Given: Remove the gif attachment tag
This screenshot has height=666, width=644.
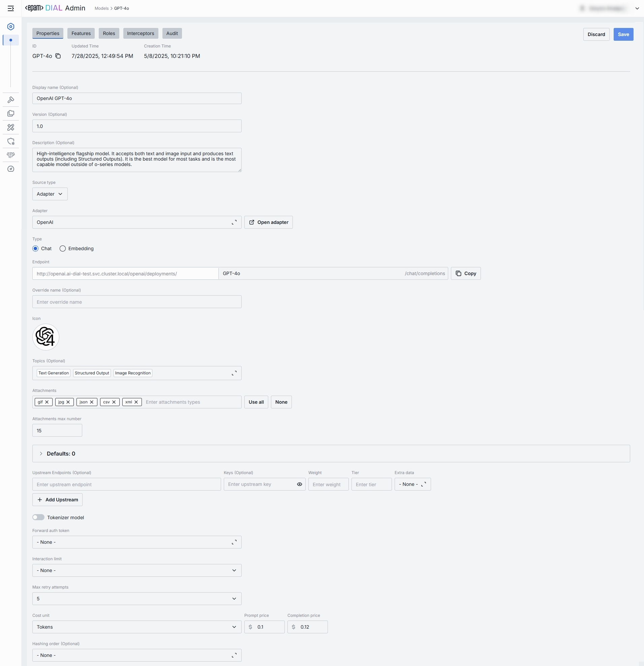Looking at the screenshot, I should click(x=47, y=402).
